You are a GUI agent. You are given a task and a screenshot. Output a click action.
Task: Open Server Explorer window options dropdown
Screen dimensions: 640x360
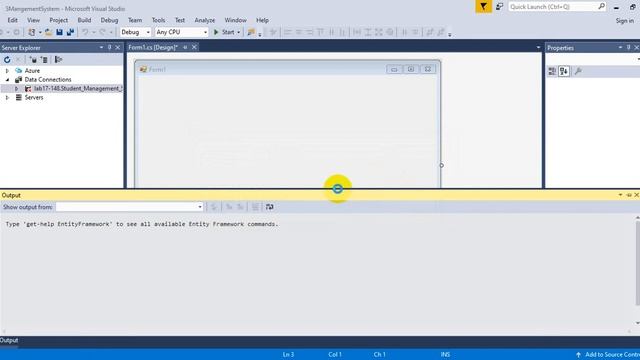click(x=101, y=48)
